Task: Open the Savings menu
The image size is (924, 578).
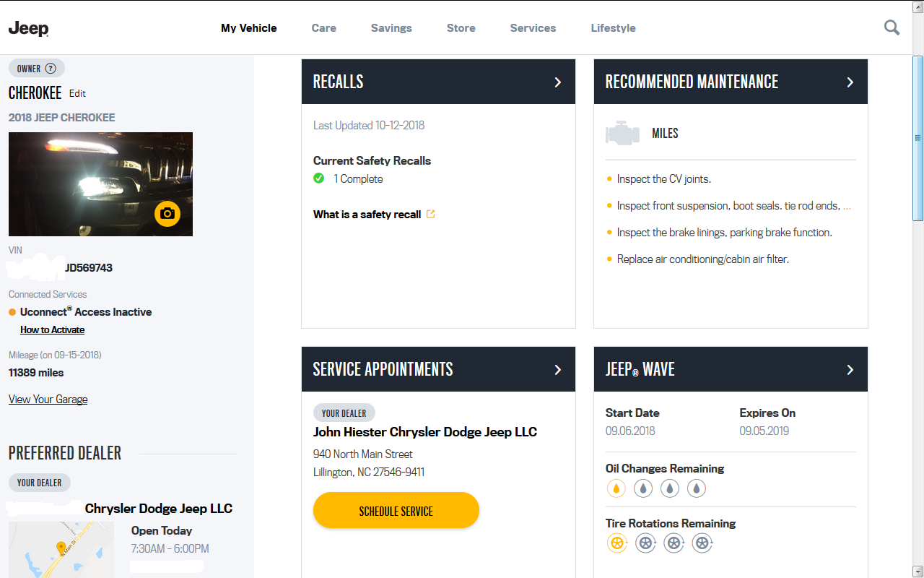Action: [391, 28]
